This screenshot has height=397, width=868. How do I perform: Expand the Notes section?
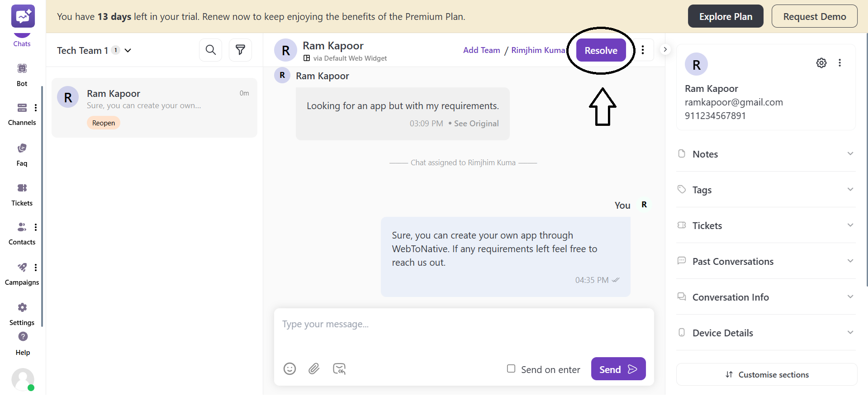tap(850, 153)
